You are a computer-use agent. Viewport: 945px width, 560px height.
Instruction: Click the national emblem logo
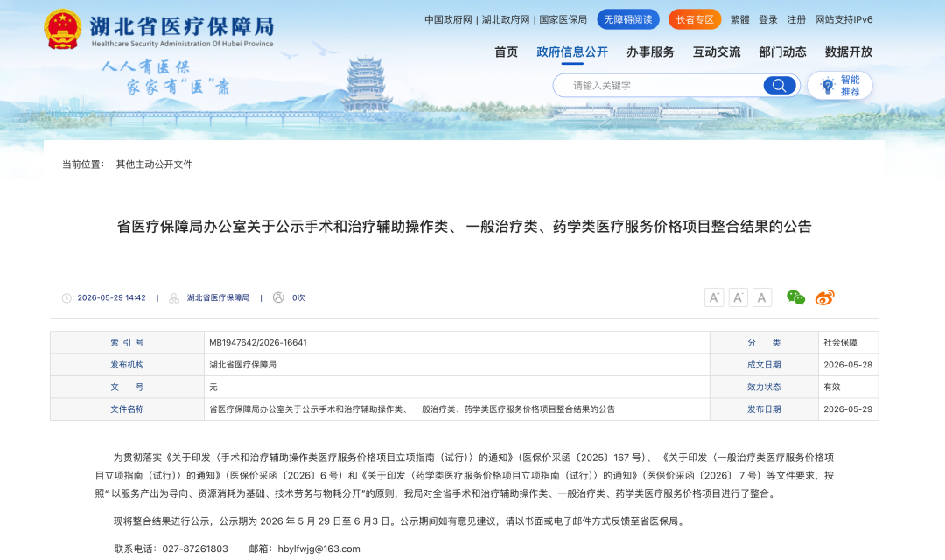[x=63, y=29]
